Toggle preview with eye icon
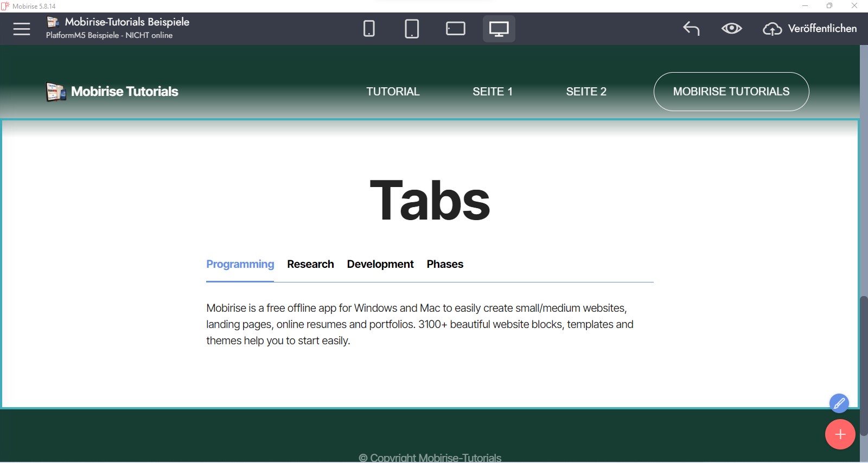 (731, 29)
